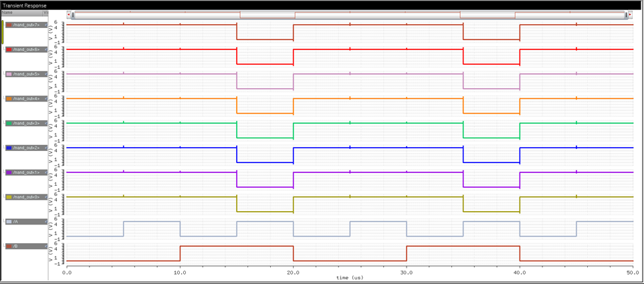Click the right arrow of the overview scrollbar
The height and width of the screenshot is (284, 644).
point(630,15)
